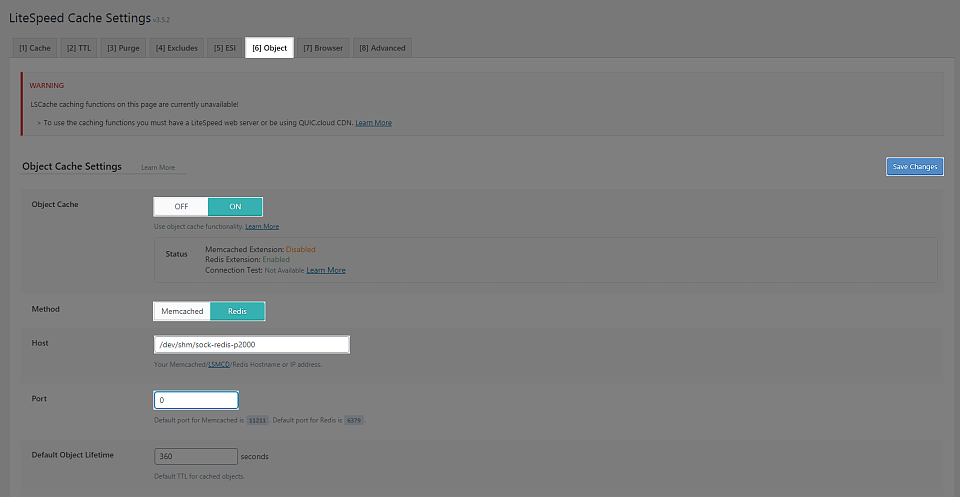
Task: Click the Memcached Extension Disabled status
Action: (301, 250)
